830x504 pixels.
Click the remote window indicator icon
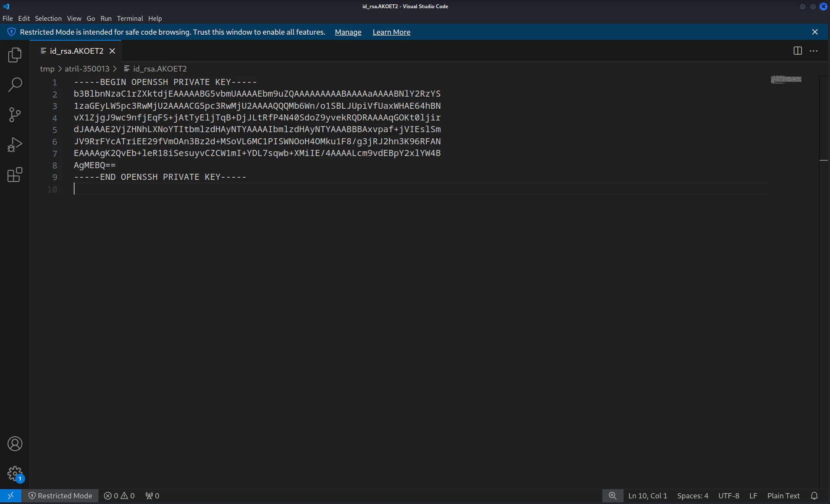click(x=10, y=496)
